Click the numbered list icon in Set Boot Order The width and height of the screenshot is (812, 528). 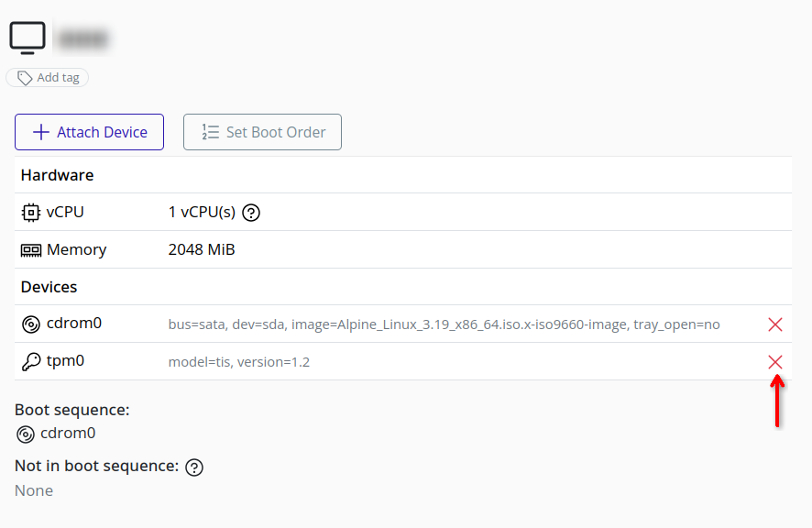[x=210, y=132]
